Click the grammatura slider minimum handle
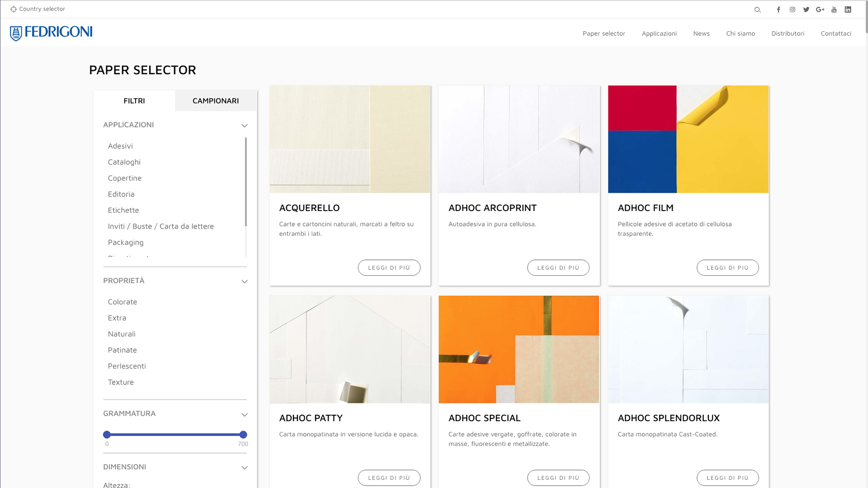Viewport: 868px width, 488px height. point(107,435)
